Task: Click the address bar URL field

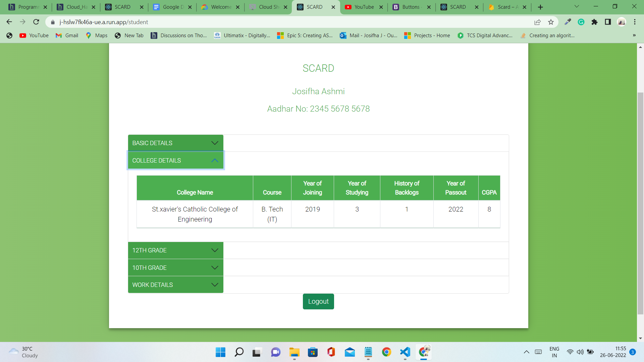Action: coord(268,22)
